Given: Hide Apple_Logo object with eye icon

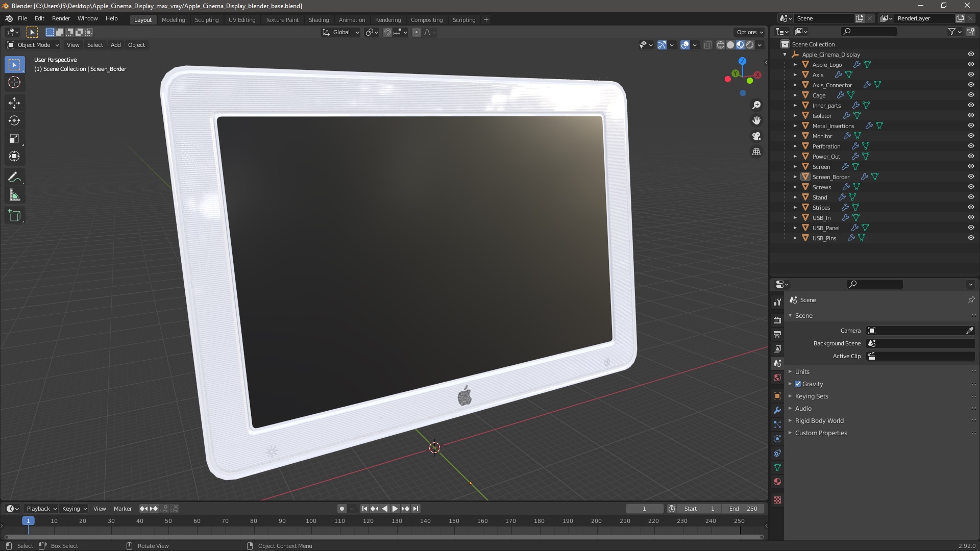Looking at the screenshot, I should (971, 65).
